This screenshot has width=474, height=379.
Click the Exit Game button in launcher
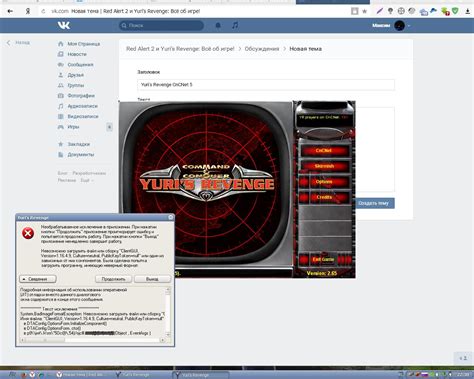pos(324,259)
